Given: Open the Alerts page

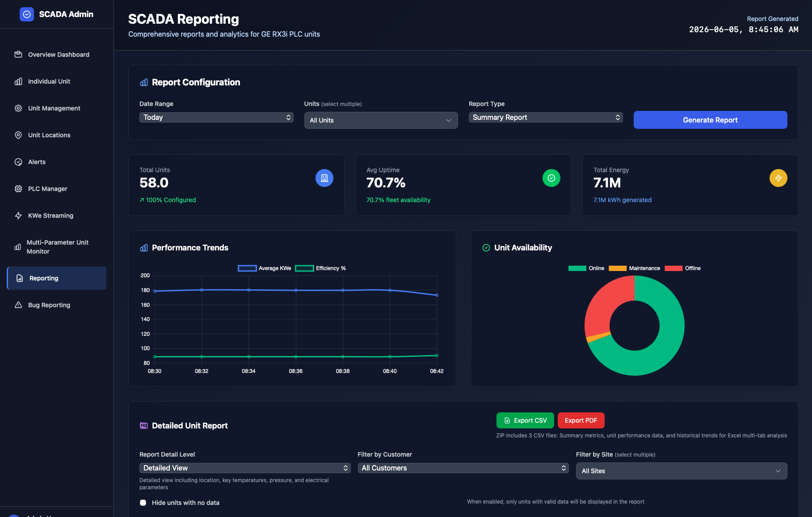Looking at the screenshot, I should pos(57,162).
